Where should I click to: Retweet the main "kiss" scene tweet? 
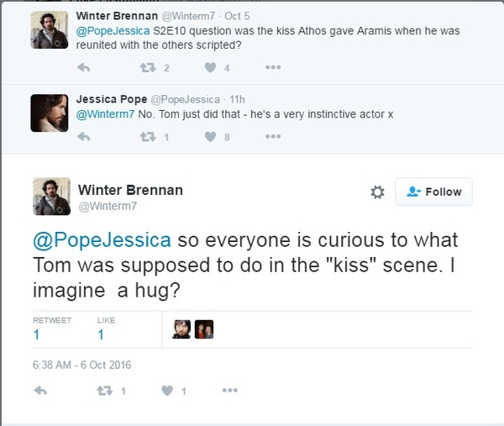105,391
